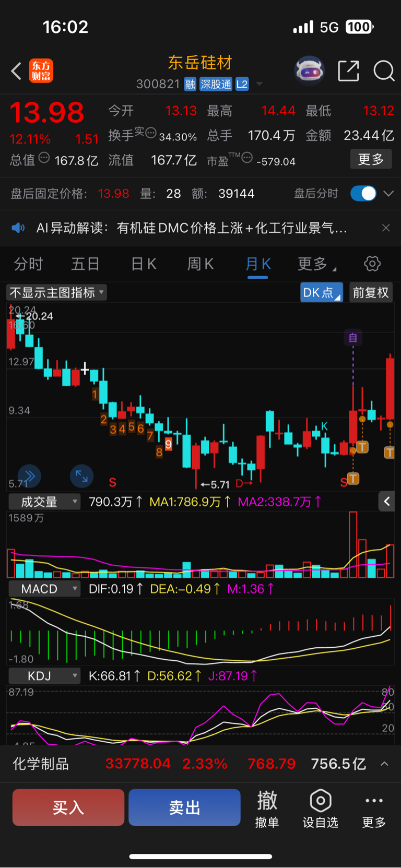Open 更多 quote details button
This screenshot has width=401, height=868.
coord(371,159)
